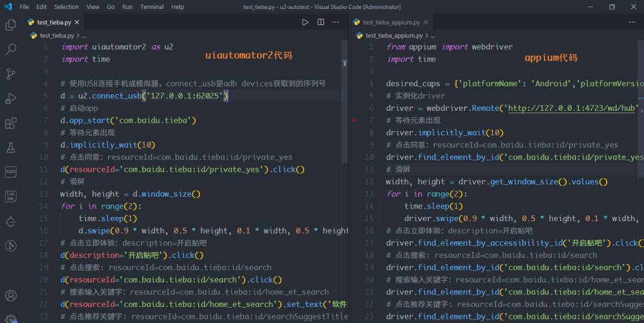Viewport: 644px width, 323px height.
Task: Open the Run menu
Action: [x=128, y=7]
